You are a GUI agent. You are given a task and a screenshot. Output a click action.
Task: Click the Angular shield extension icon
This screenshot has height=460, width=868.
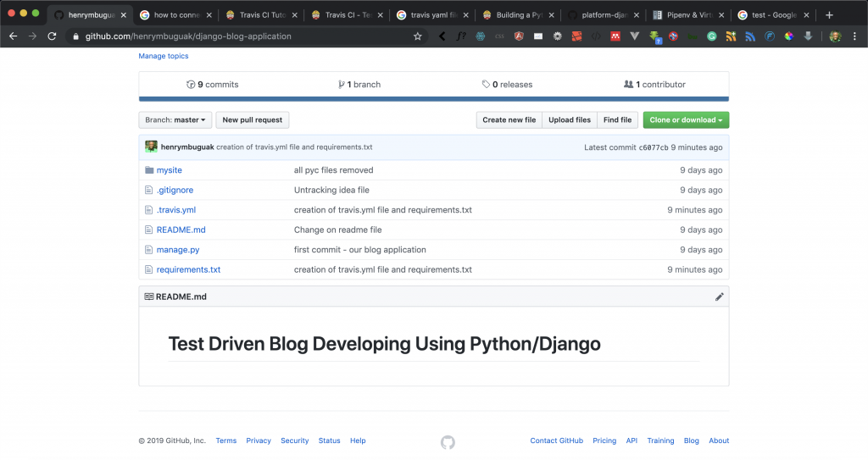click(x=519, y=36)
